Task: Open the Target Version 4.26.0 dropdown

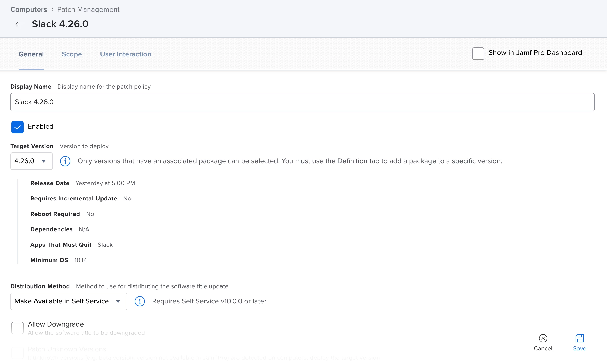Action: click(x=32, y=161)
